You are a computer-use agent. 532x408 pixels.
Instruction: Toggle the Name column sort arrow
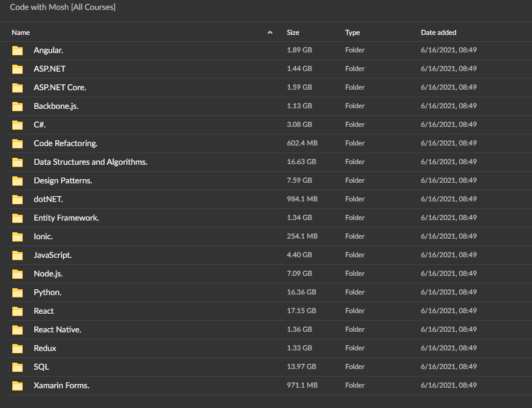[x=270, y=33]
